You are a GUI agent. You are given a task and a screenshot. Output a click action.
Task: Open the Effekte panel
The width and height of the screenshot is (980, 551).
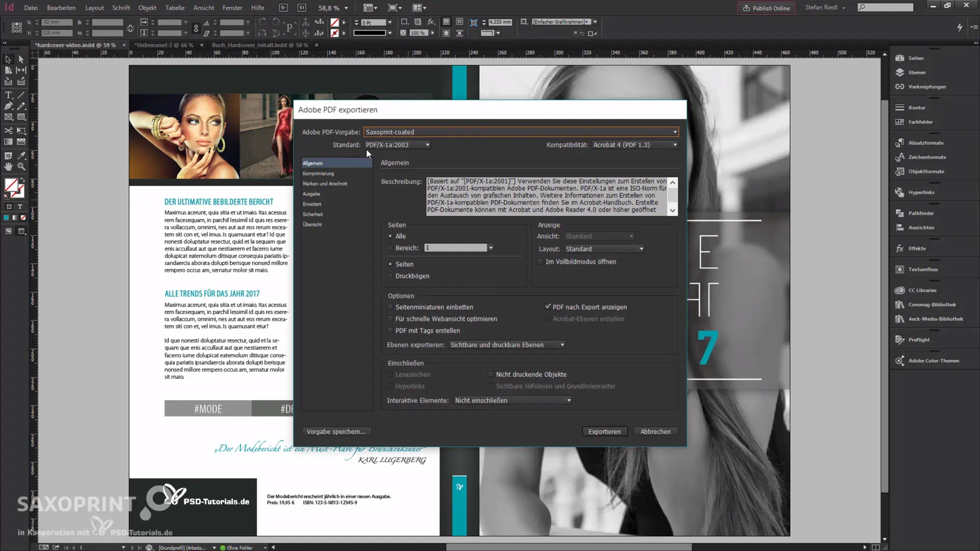(x=916, y=248)
